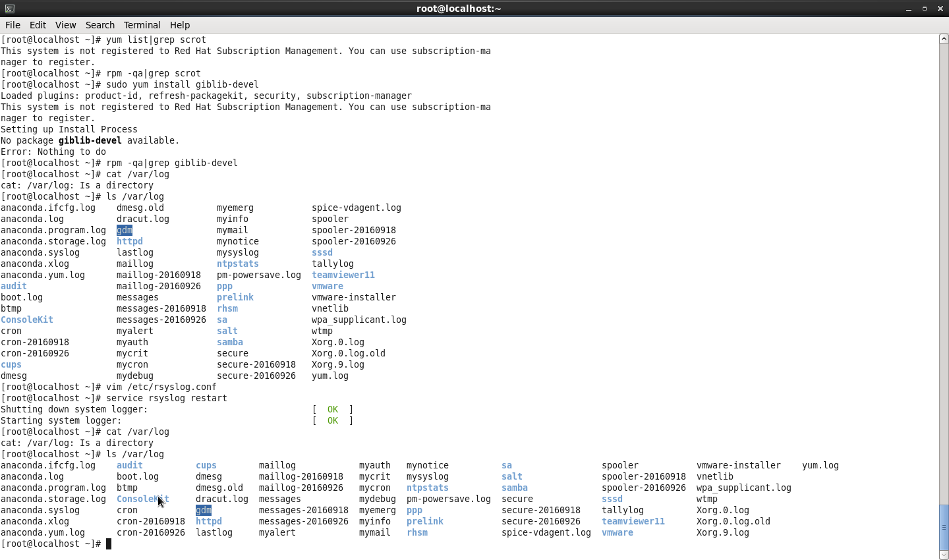Click the second green OK status
949x560 pixels.
pos(333,420)
